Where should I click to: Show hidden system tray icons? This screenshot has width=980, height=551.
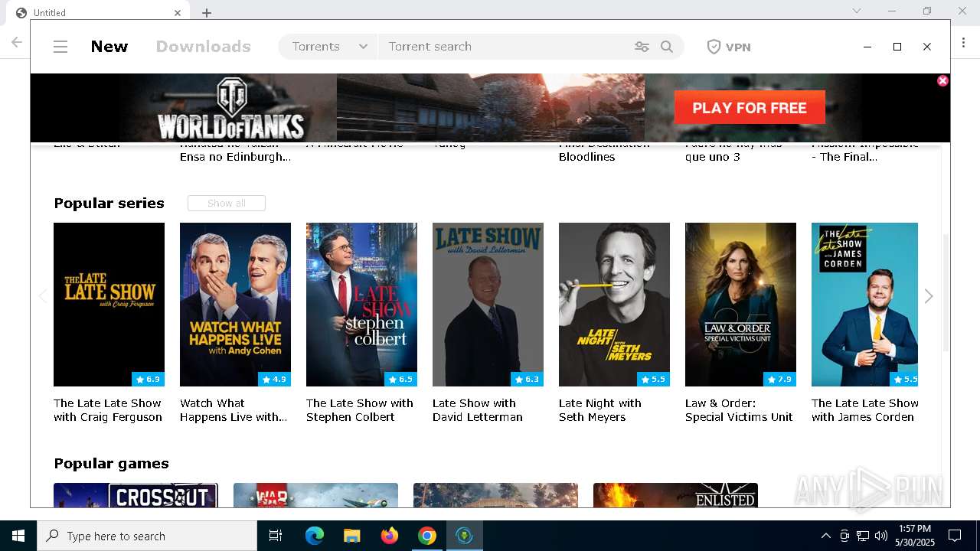click(x=825, y=536)
